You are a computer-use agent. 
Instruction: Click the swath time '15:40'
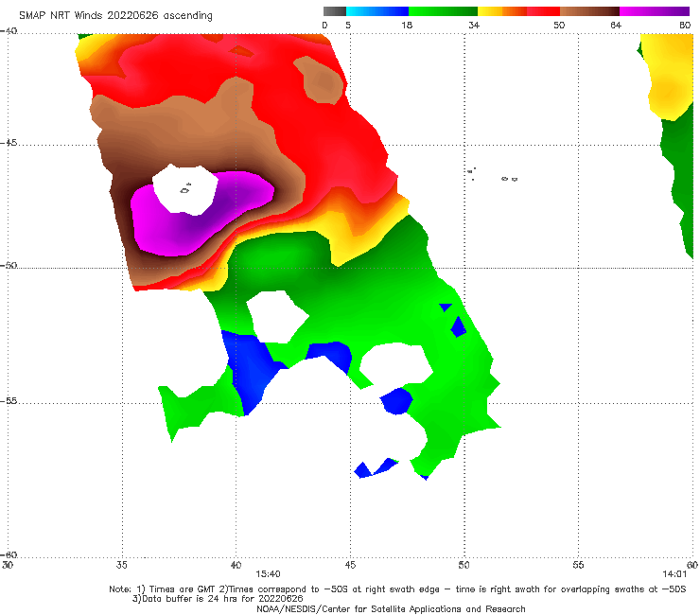(x=268, y=574)
